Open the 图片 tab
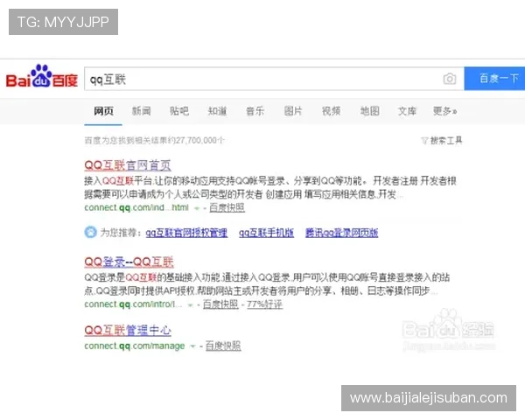525x420 pixels. pos(293,111)
